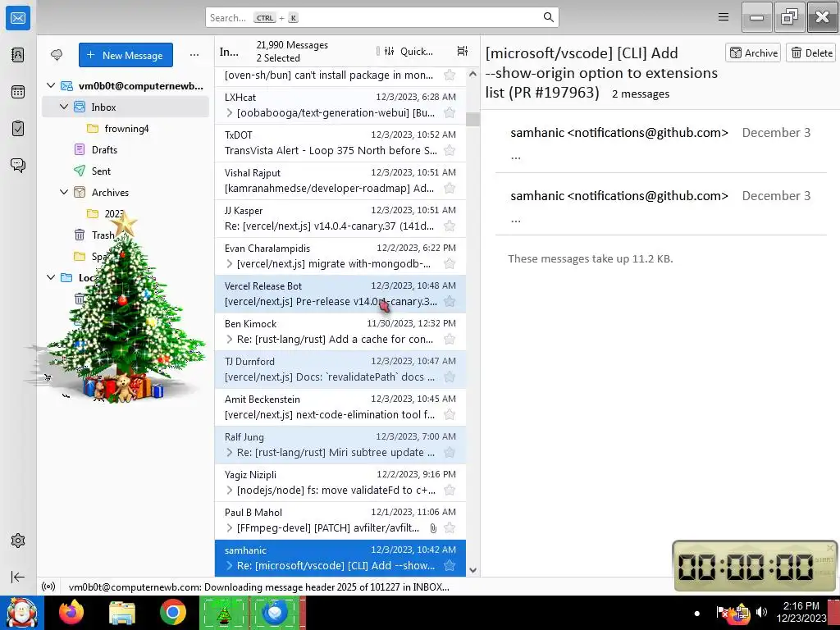
Task: Collapse the vm0b0t account tree
Action: (51, 85)
